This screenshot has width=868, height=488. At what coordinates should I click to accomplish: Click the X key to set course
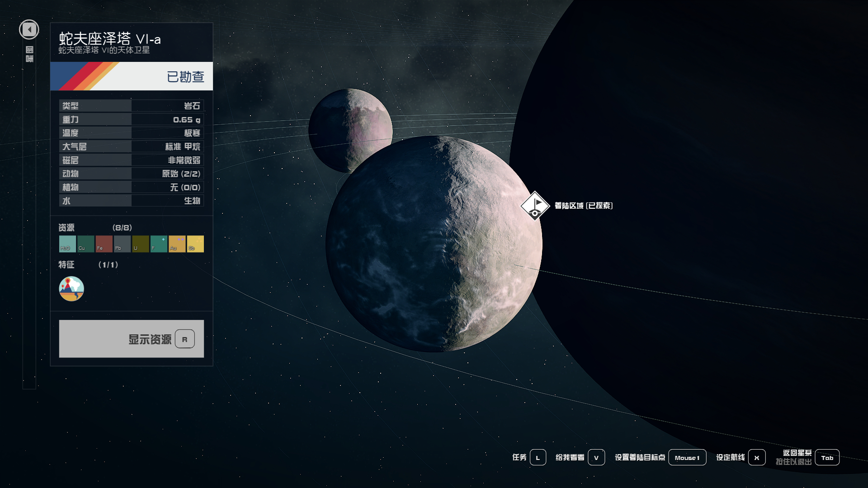pos(757,458)
